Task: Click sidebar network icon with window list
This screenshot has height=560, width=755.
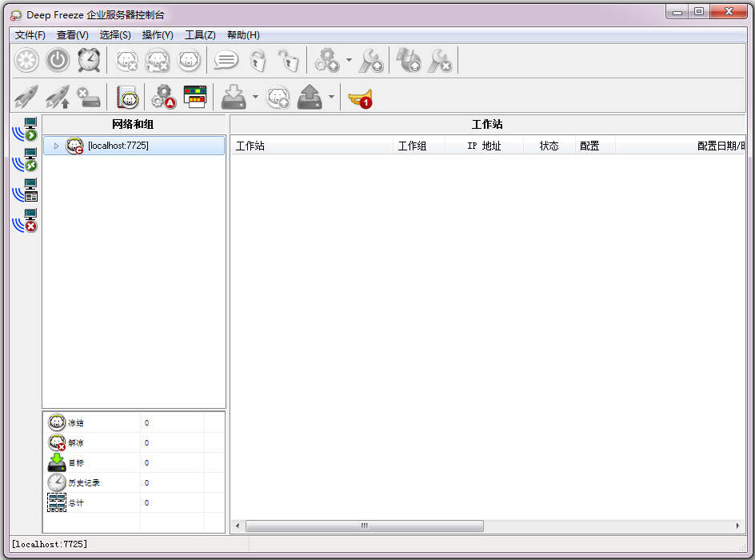Action: tap(25, 190)
